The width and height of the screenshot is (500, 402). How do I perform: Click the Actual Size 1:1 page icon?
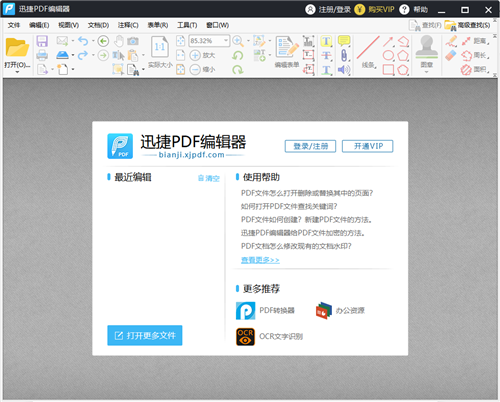pyautogui.click(x=160, y=48)
